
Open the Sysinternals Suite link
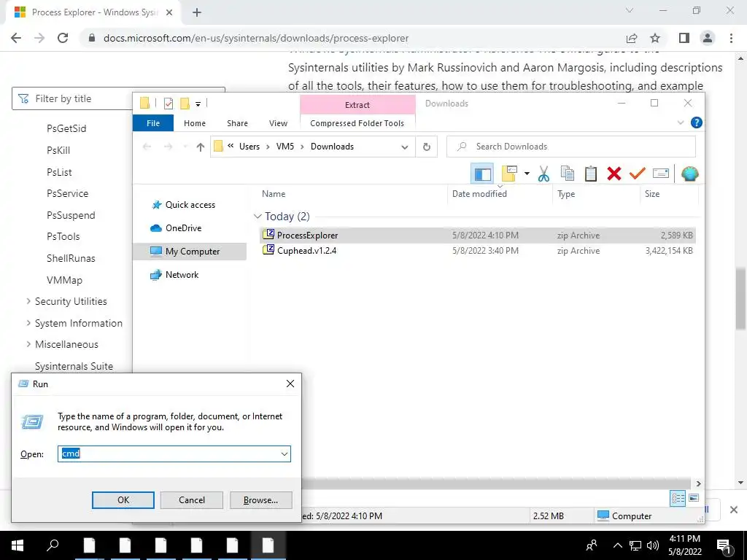(x=74, y=366)
